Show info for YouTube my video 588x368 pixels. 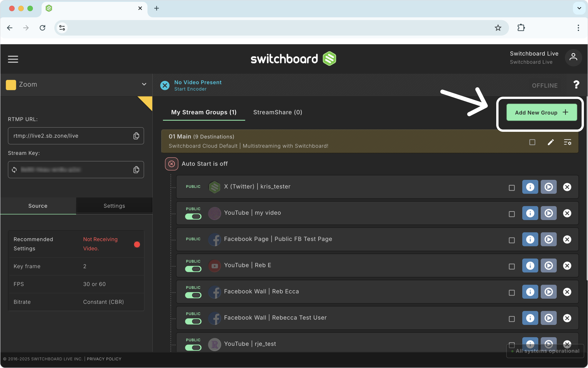point(530,213)
